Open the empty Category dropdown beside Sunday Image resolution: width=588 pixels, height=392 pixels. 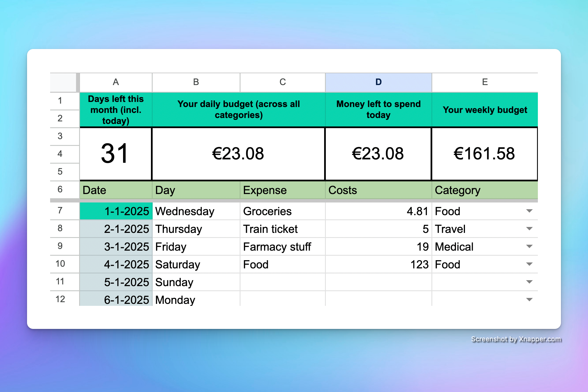[x=529, y=282]
